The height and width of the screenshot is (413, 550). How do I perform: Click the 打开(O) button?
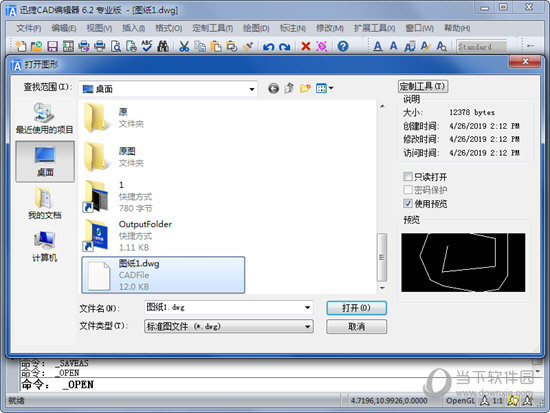[x=356, y=308]
